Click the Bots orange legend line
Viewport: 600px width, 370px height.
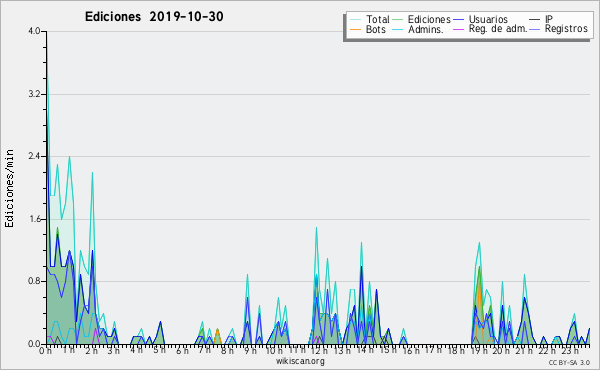tap(355, 29)
